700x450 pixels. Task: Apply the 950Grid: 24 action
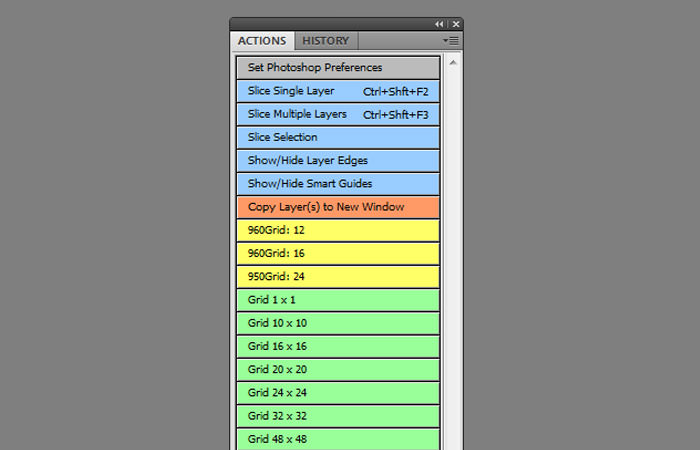point(338,277)
